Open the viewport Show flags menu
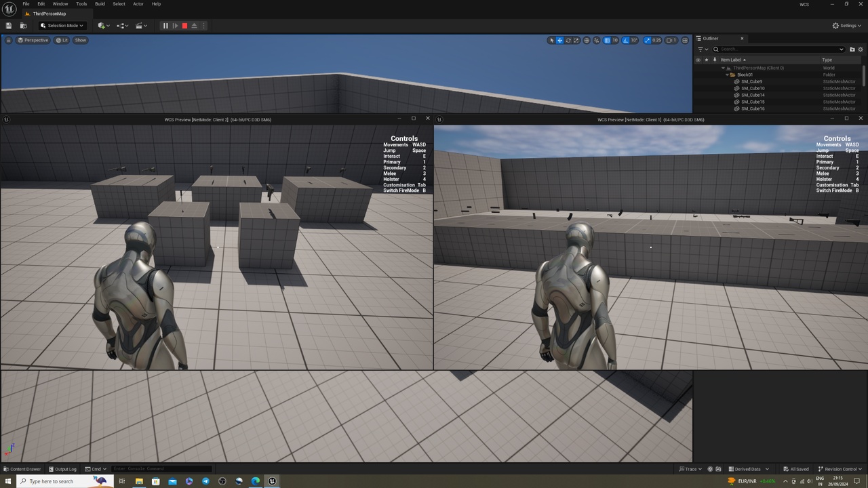 (81, 40)
